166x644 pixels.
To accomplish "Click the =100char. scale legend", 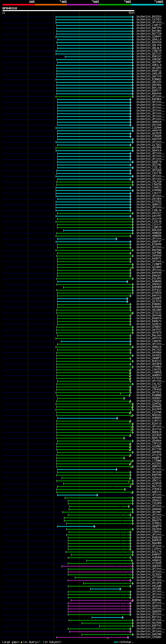I will (123, 642).
